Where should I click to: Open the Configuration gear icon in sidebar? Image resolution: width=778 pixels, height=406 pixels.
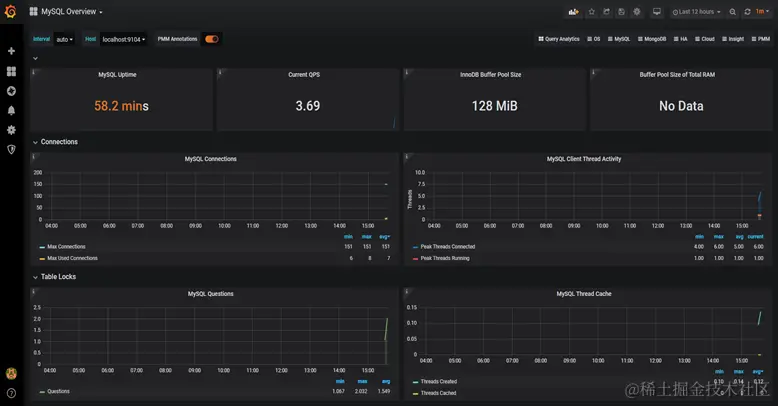point(11,130)
